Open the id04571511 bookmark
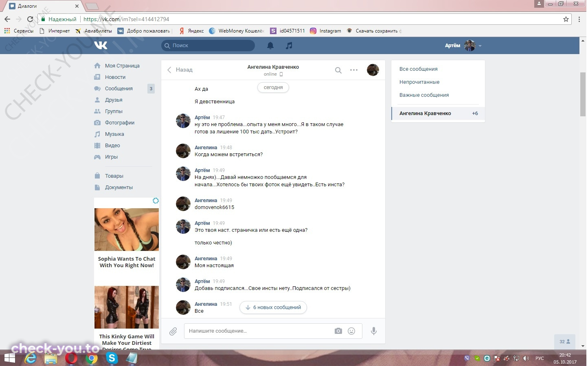Screen dimensions: 588x366 pos(287,31)
